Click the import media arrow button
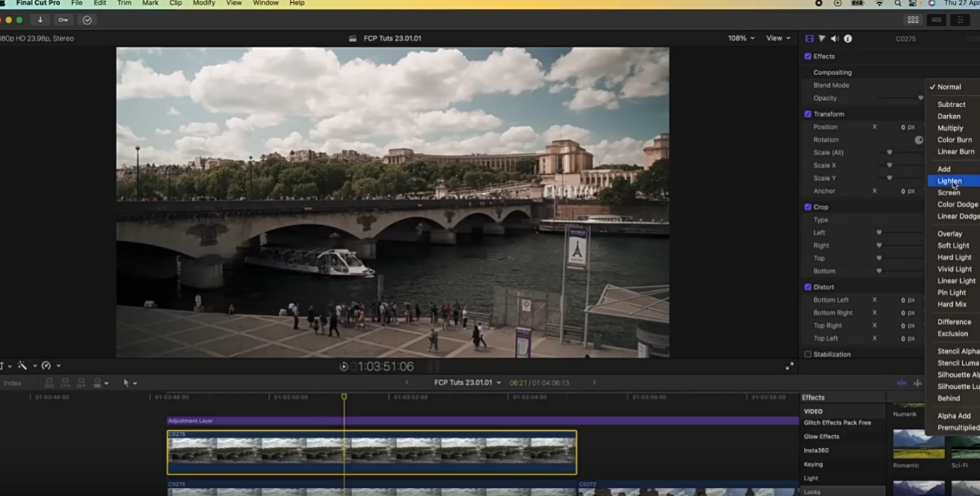 [40, 20]
